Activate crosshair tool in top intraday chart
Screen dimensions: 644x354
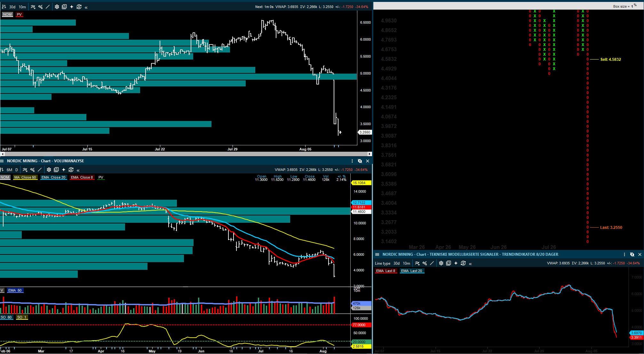click(72, 7)
